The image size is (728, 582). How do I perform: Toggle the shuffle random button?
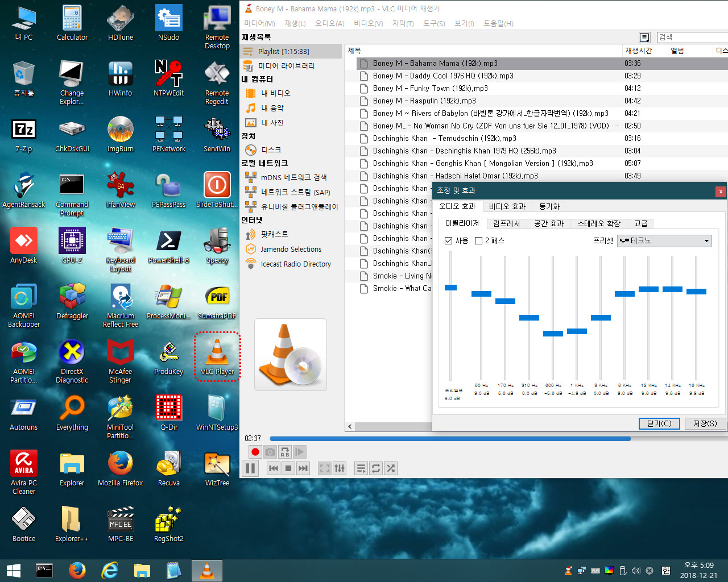[391, 468]
